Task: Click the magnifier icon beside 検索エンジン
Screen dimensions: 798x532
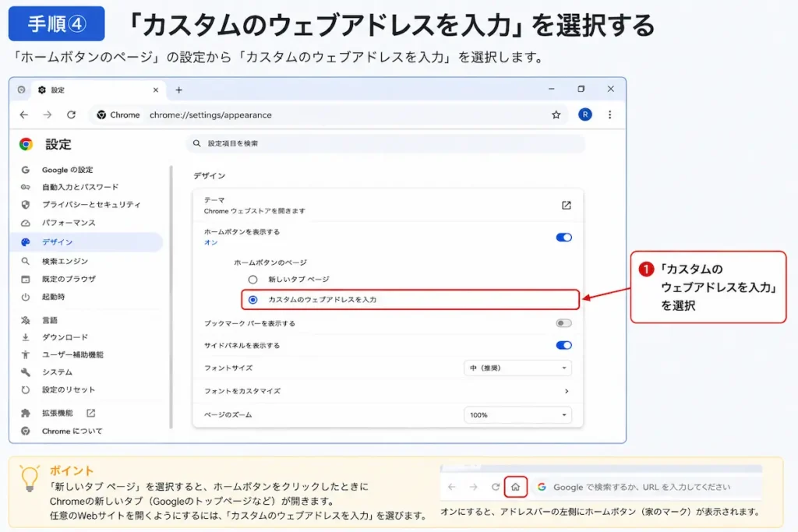Action: click(26, 262)
